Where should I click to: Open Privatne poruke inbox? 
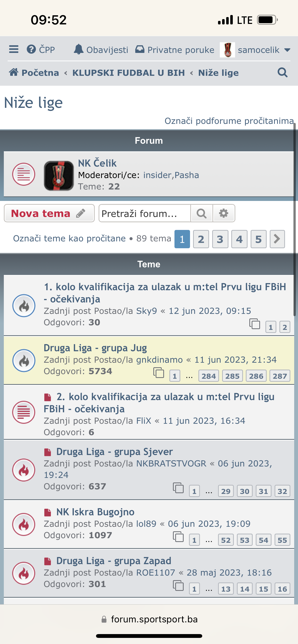tap(175, 50)
